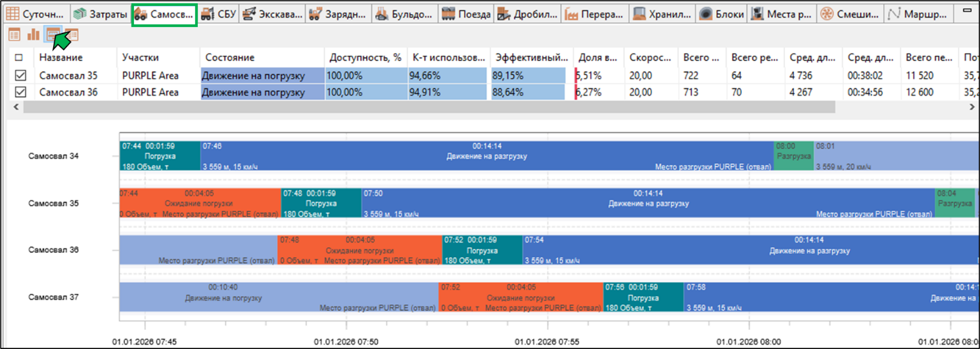This screenshot has height=349, width=980.
Task: Select the Самосвал 37 Погрузка timeline block
Action: click(643, 298)
